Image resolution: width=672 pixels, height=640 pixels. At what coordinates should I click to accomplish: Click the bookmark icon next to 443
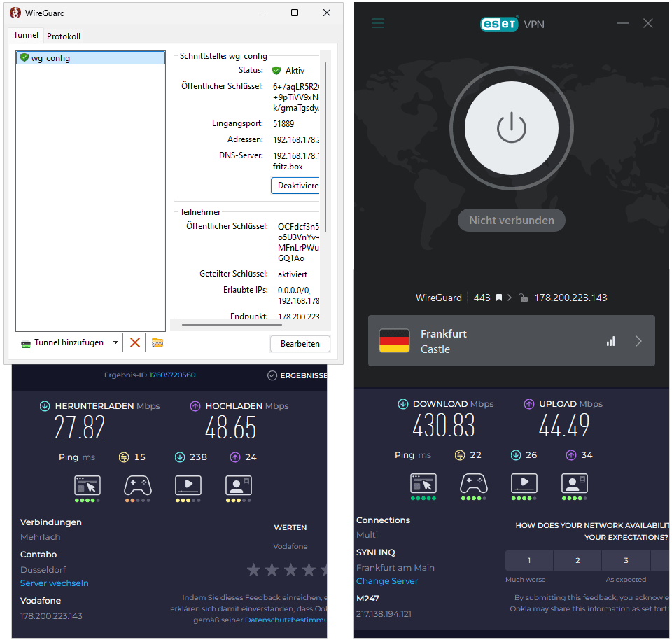tap(499, 298)
